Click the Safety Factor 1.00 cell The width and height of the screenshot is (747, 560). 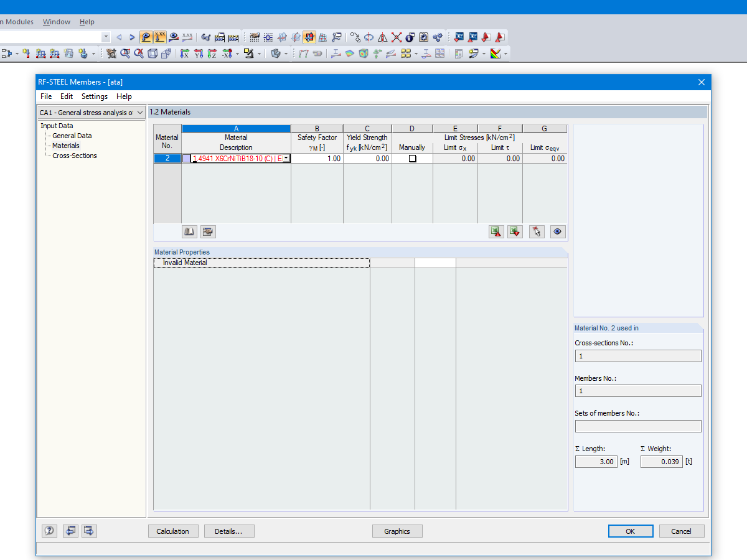(x=317, y=159)
